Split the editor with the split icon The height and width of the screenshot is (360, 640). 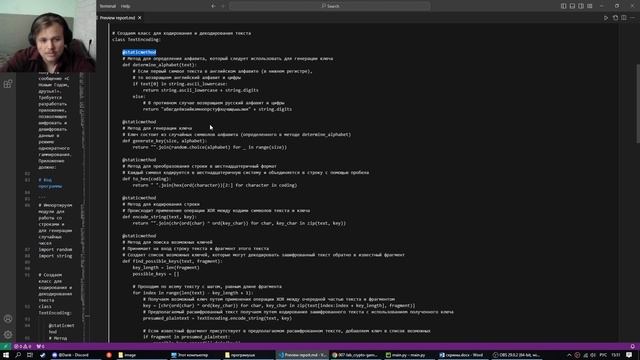(x=624, y=18)
